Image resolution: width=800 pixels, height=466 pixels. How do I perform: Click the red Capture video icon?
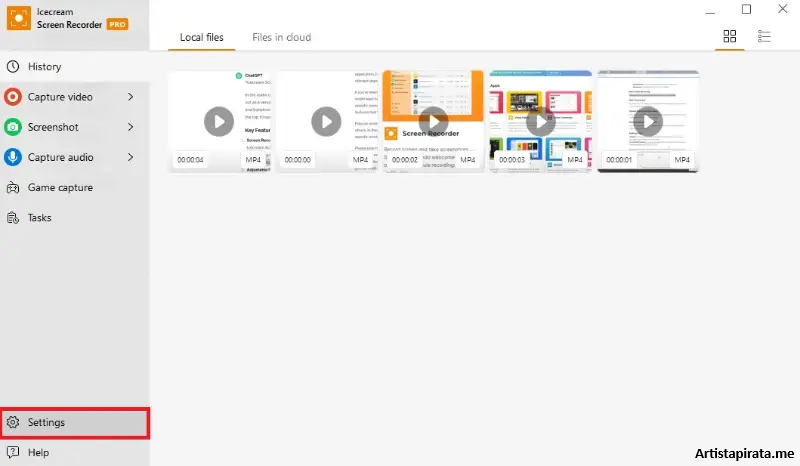[x=13, y=96]
